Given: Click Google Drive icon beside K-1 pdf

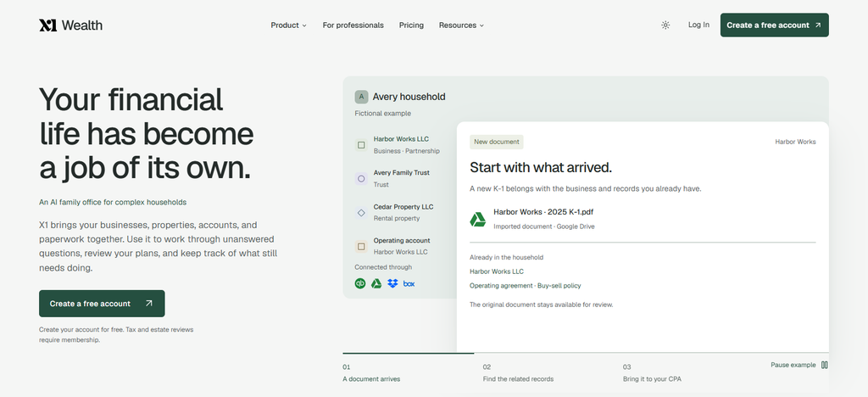Looking at the screenshot, I should [x=478, y=219].
